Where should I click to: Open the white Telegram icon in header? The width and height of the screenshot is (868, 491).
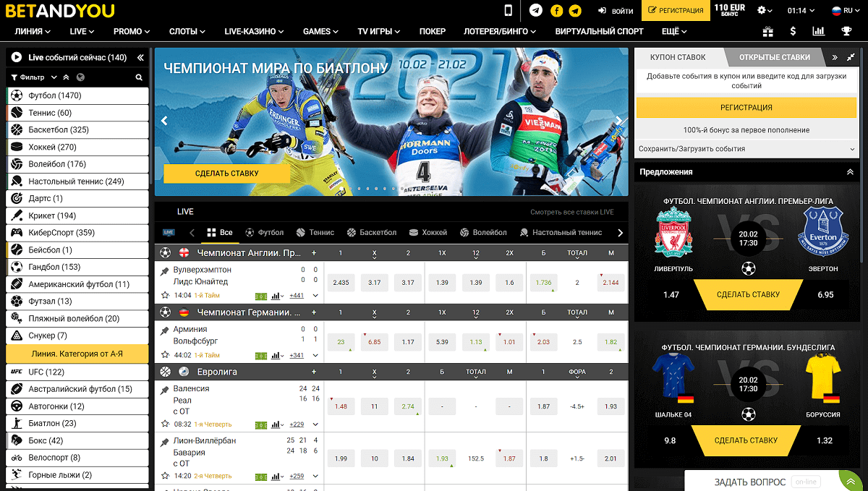coord(535,10)
